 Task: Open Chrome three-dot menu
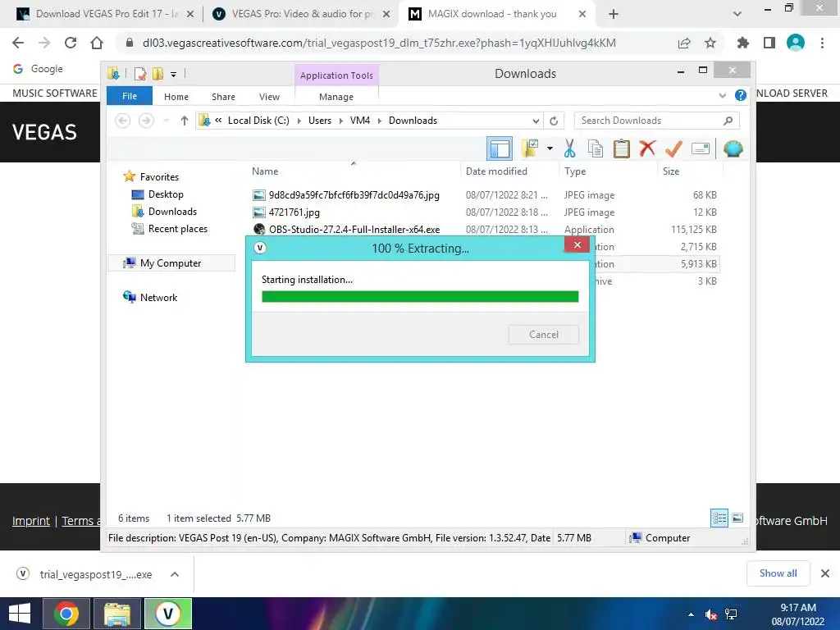tap(822, 43)
